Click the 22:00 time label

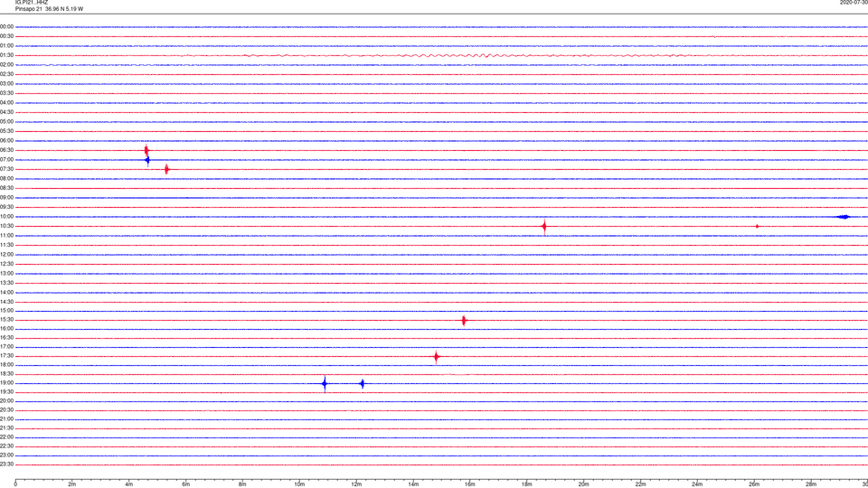(x=6, y=437)
